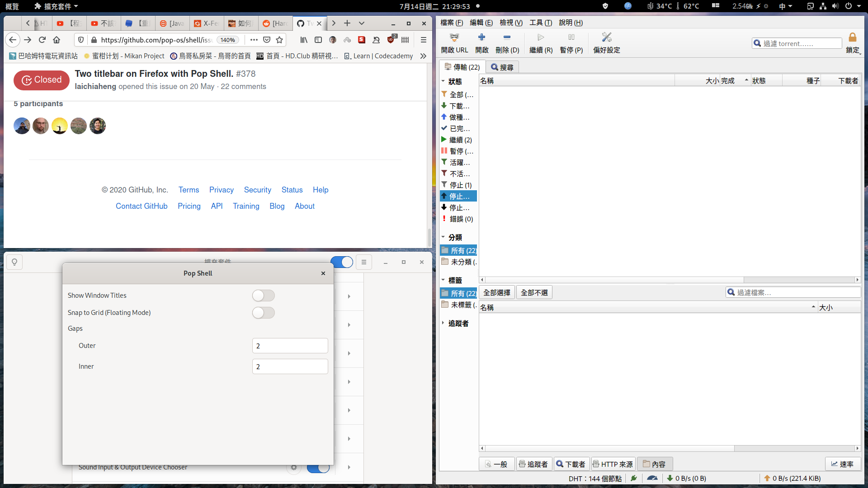Click the Select None button in content panel

pyautogui.click(x=534, y=293)
